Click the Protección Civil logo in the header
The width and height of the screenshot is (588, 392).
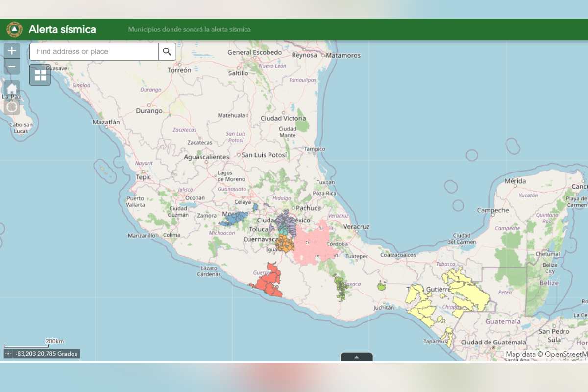(x=15, y=29)
